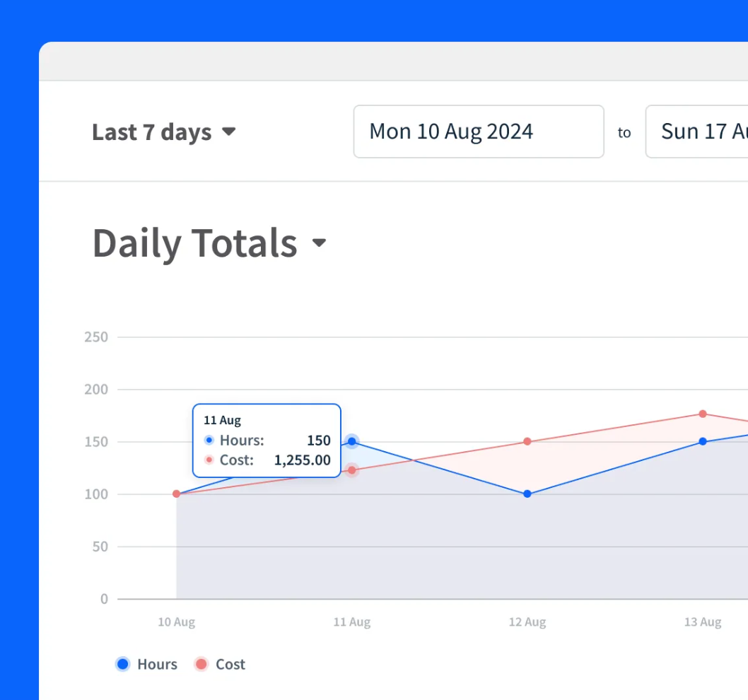Click the caret next to Daily Totals
The height and width of the screenshot is (700, 748).
[x=319, y=243]
